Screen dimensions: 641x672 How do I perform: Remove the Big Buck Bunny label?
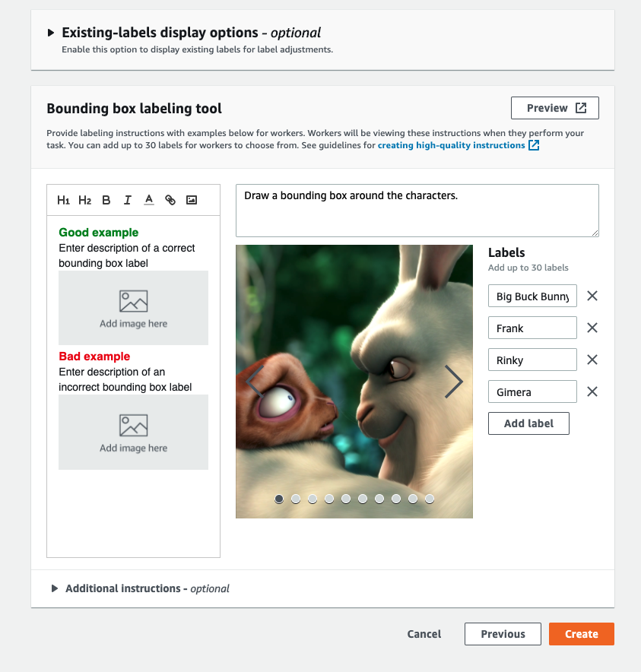[592, 296]
